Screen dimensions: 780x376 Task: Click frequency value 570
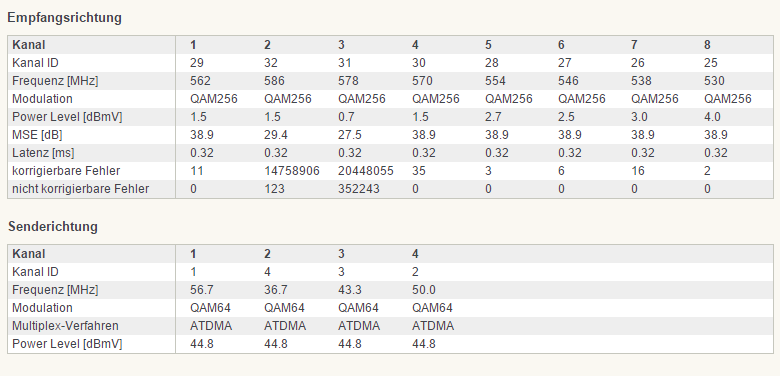[x=422, y=81]
